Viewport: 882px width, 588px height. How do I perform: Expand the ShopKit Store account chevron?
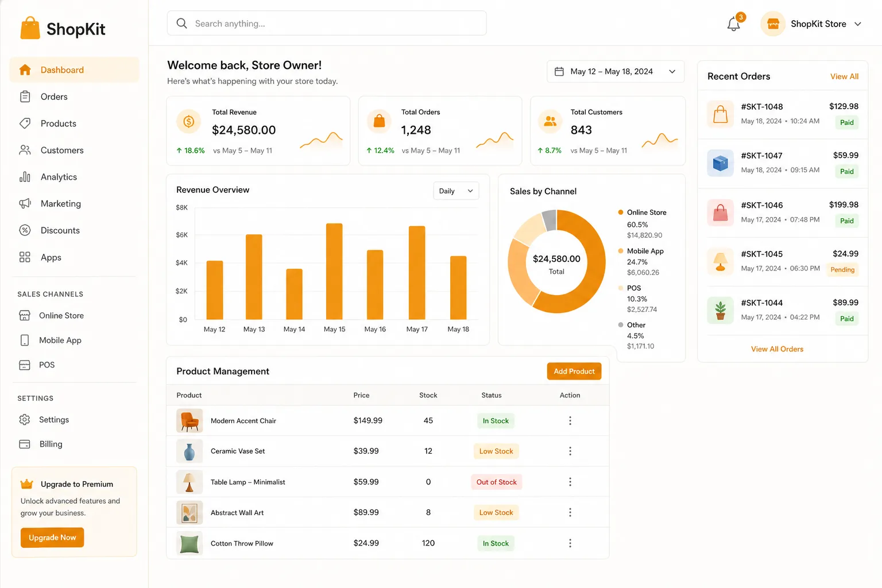pos(858,24)
